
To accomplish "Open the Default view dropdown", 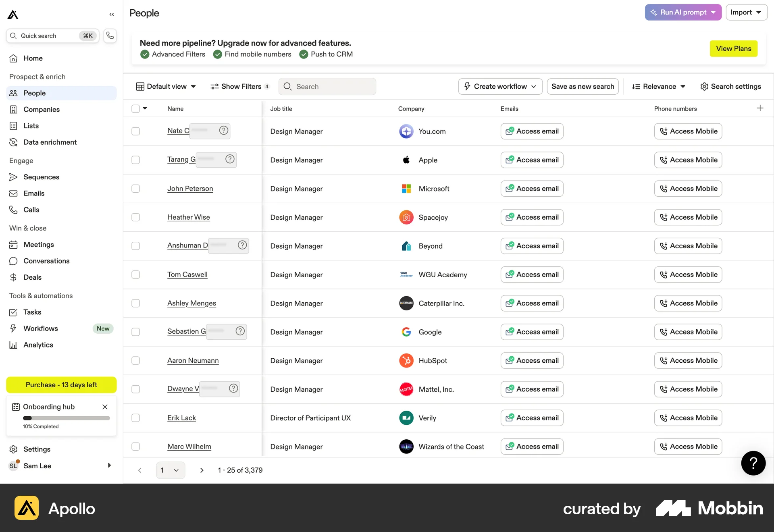I will 165,86.
